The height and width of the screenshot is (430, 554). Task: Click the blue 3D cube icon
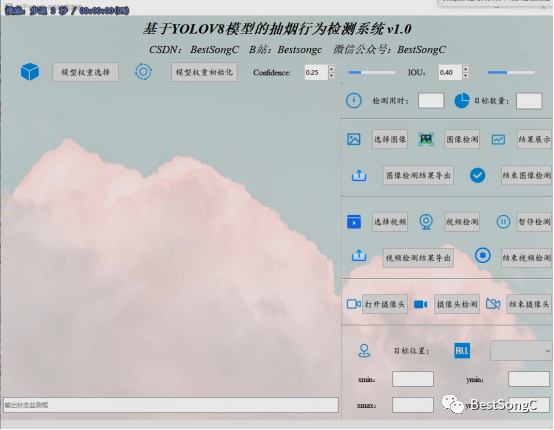(x=30, y=72)
